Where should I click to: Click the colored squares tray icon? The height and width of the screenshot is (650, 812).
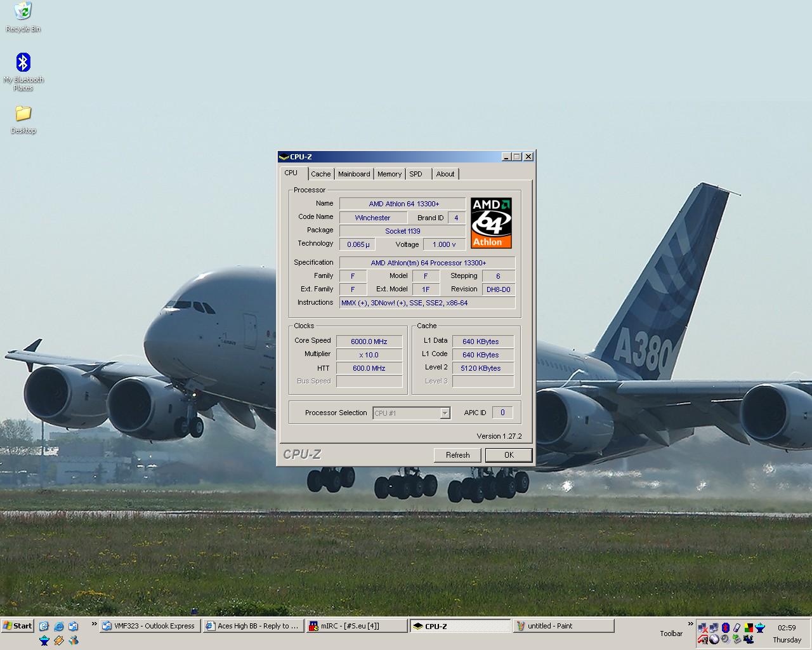749,628
